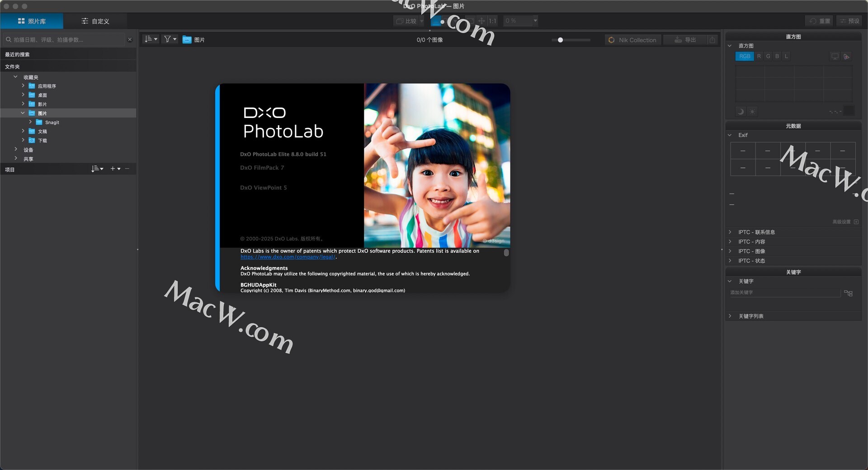The height and width of the screenshot is (470, 868).
Task: Switch to the 照片库 tab
Action: click(x=32, y=21)
